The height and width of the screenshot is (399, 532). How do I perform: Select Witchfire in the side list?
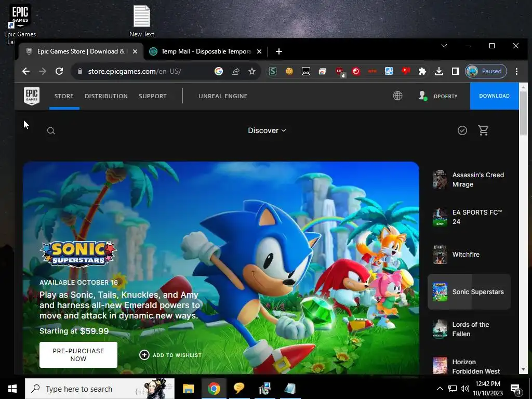coord(469,255)
